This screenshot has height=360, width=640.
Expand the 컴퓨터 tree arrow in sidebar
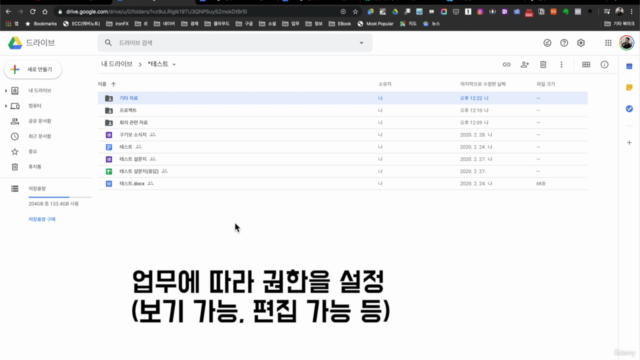(x=6, y=106)
